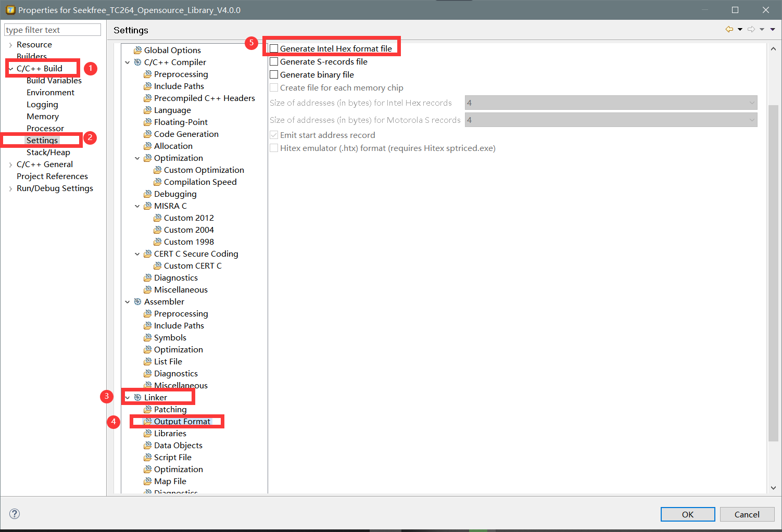Collapse the Assembler node

[x=128, y=302]
